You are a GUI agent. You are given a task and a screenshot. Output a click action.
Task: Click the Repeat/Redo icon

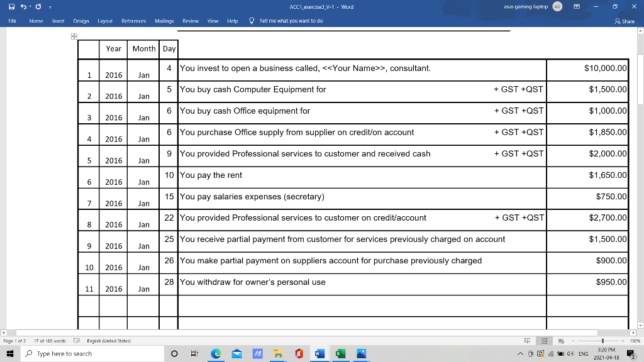point(38,6)
